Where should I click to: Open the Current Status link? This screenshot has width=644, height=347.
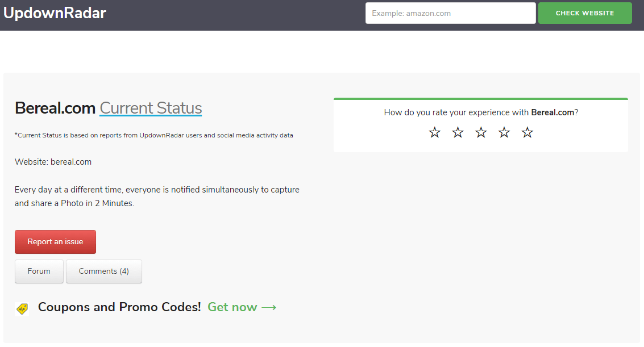coord(151,108)
